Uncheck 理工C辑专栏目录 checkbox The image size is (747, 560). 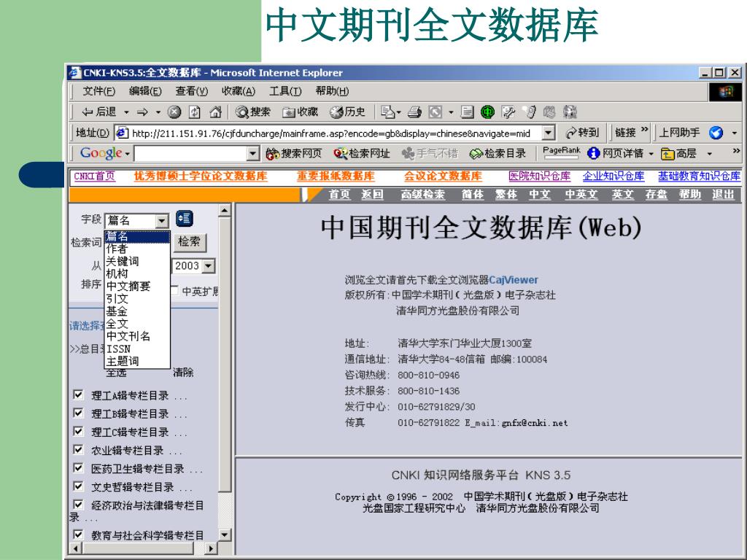(78, 432)
